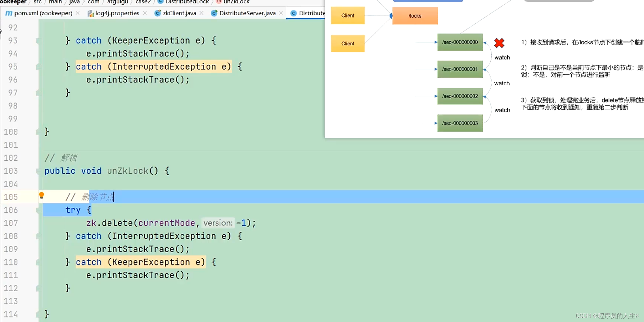The height and width of the screenshot is (322, 644).
Task: Click the method icon before unZkLock breadcrumb
Action: pyautogui.click(x=219, y=2)
